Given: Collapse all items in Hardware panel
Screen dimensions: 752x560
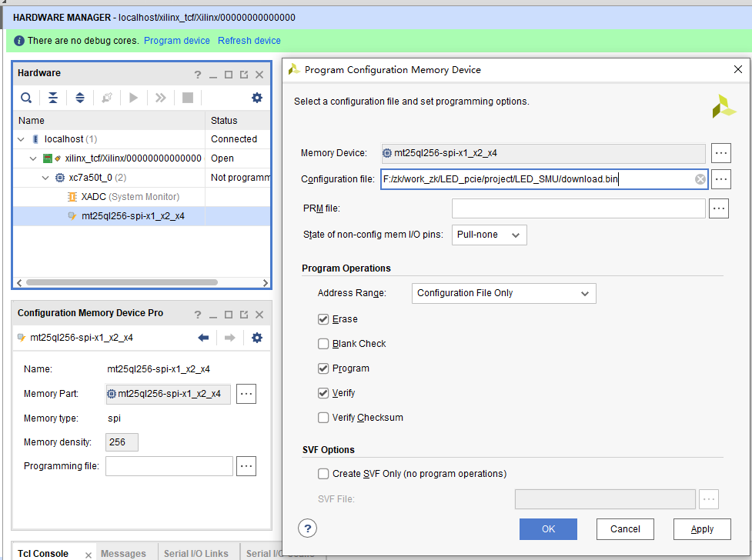Looking at the screenshot, I should pos(53,98).
